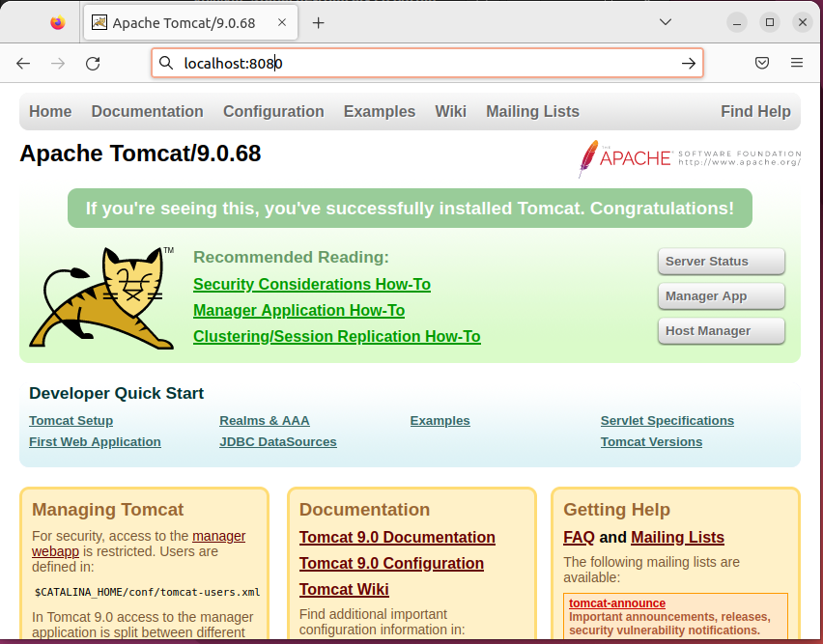Click the forward navigation arrow

(x=58, y=64)
